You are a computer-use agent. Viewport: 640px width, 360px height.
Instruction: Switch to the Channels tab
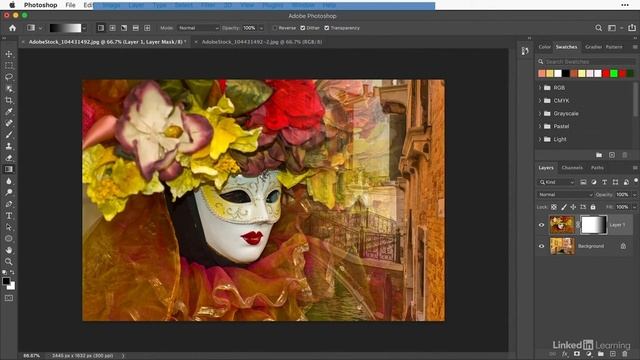point(572,168)
